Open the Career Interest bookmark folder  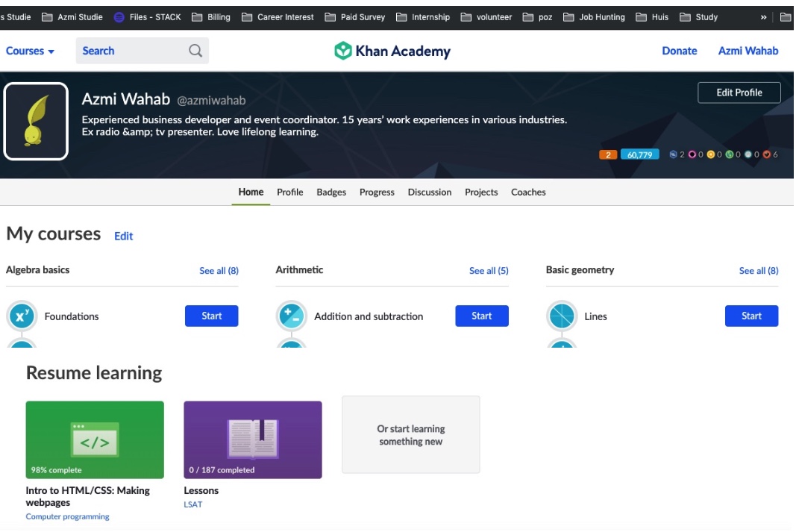(278, 17)
